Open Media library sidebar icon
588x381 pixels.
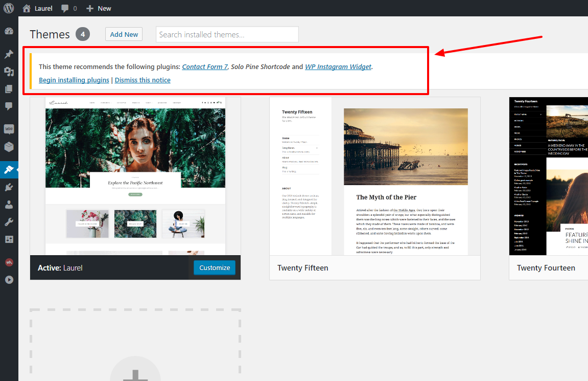coord(9,71)
